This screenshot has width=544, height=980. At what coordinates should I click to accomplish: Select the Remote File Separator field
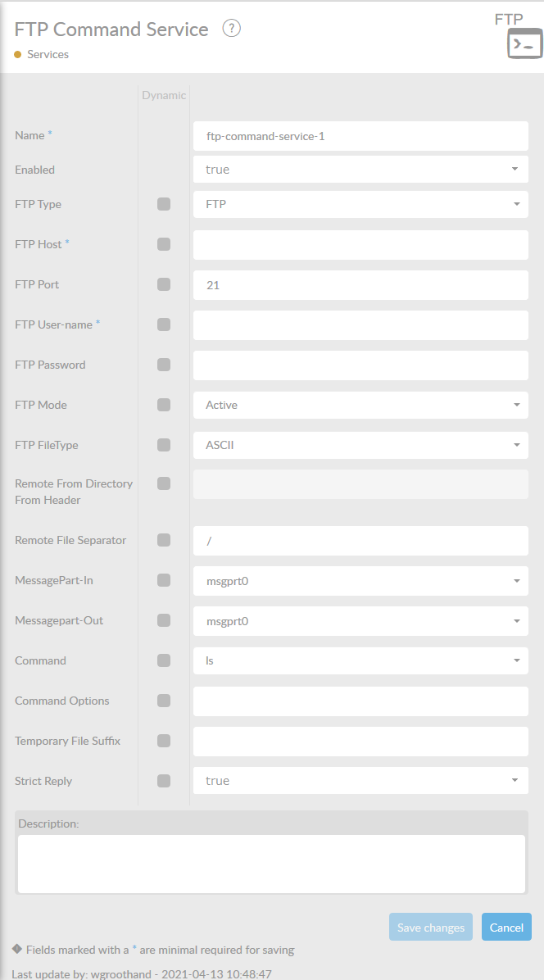click(360, 541)
